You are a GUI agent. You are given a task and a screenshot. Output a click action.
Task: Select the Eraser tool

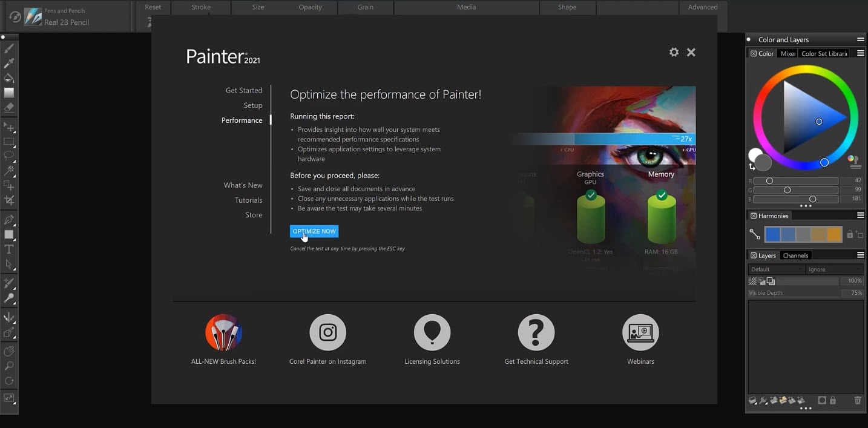[x=9, y=108]
